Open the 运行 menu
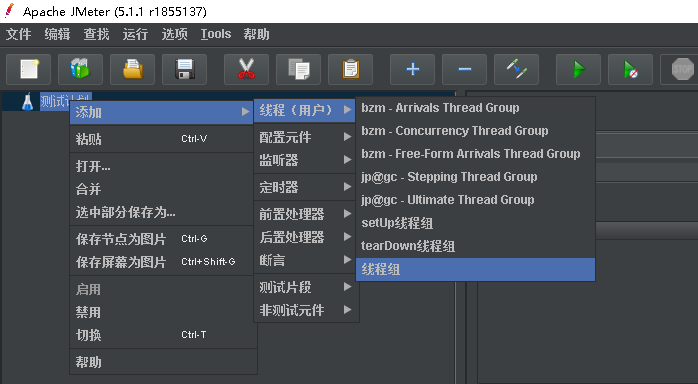 135,34
